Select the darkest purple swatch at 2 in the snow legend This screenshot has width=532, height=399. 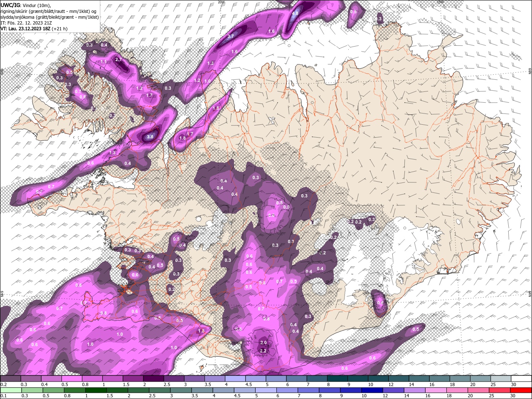(x=153, y=379)
